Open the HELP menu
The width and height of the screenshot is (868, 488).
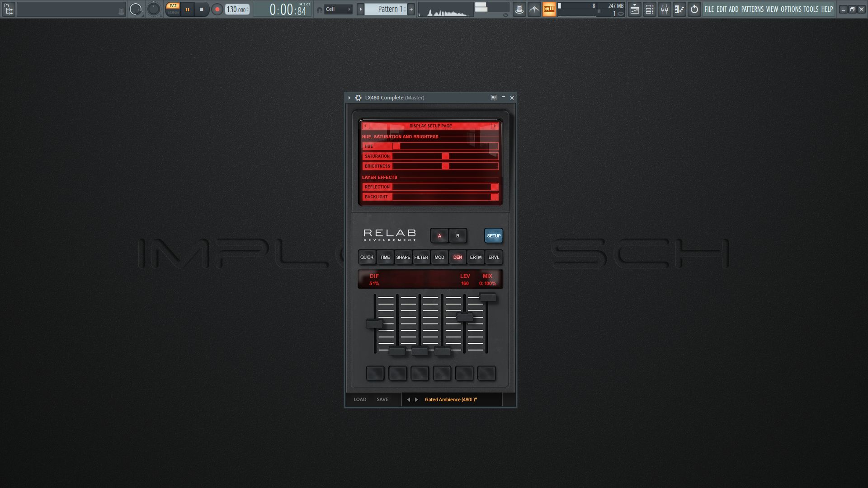[827, 9]
